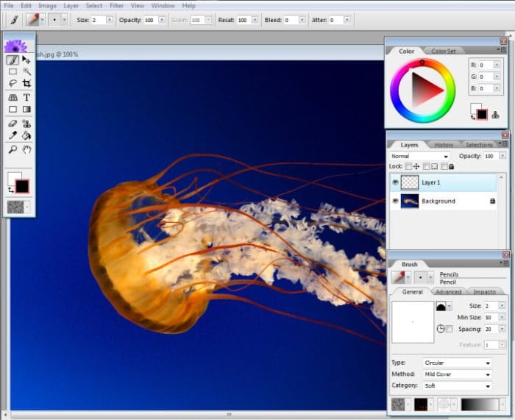Expand the brush Type dropdown showing Circular
The height and width of the screenshot is (420, 515).
457,363
